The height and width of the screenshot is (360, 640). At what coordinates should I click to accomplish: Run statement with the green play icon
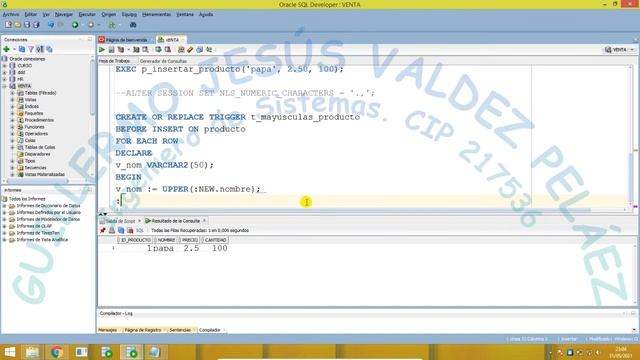coord(102,50)
